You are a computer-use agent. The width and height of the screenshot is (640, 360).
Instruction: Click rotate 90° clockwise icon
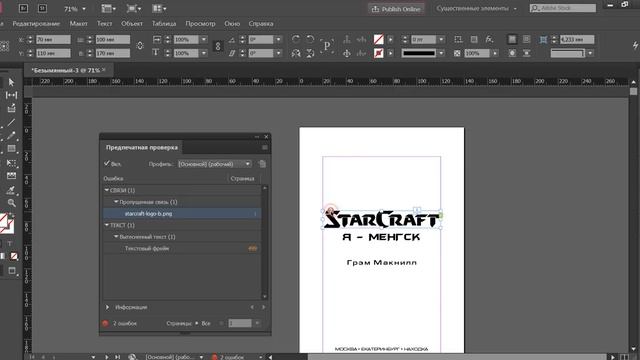click(x=296, y=39)
